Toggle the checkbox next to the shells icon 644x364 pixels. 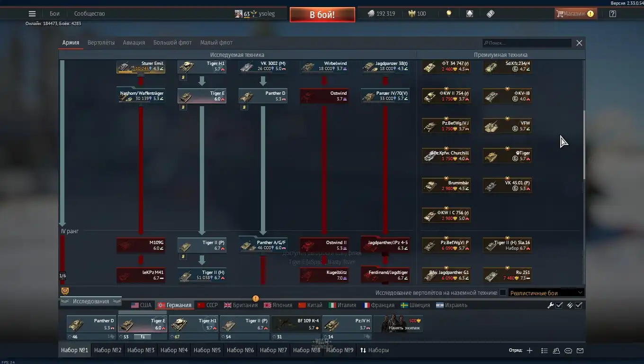coord(579,305)
